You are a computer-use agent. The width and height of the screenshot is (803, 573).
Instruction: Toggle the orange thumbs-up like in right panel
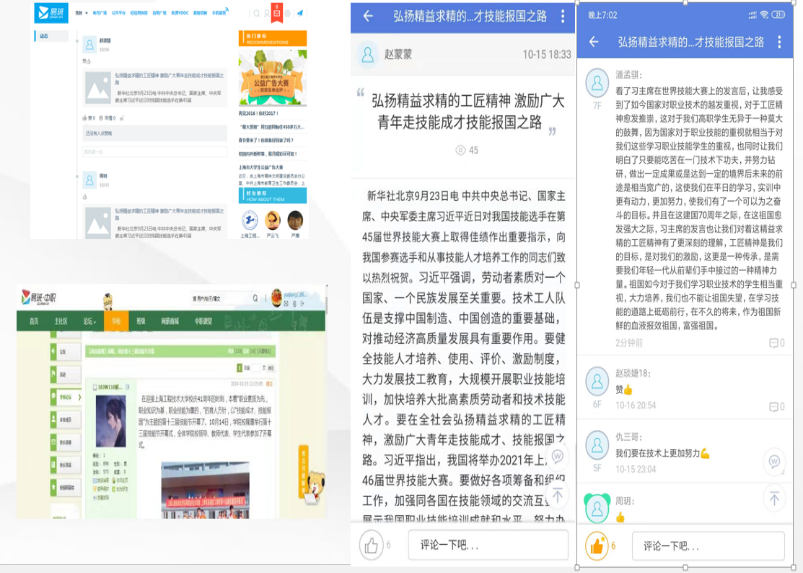pos(597,545)
